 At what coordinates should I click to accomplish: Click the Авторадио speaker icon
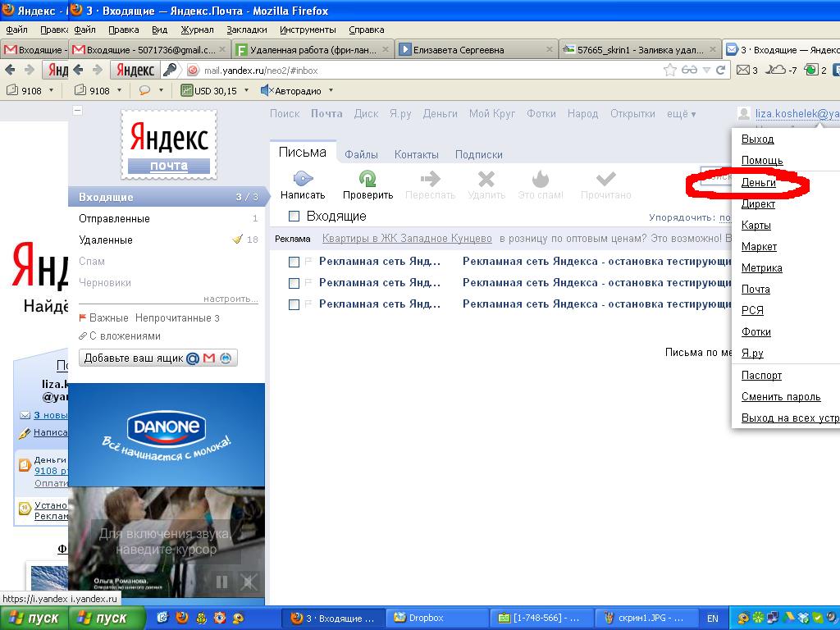point(267,90)
